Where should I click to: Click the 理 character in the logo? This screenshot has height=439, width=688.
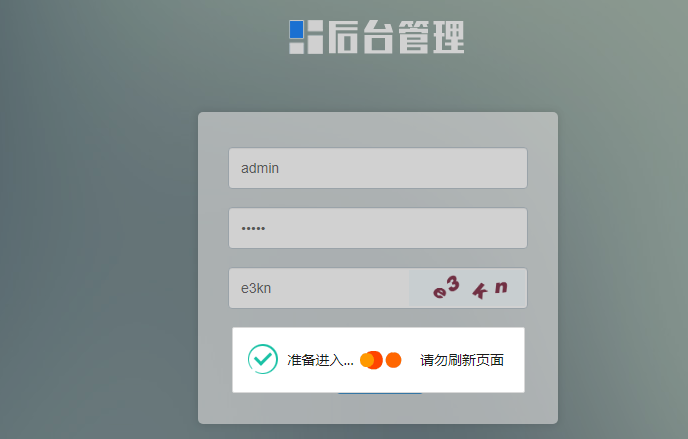[448, 37]
